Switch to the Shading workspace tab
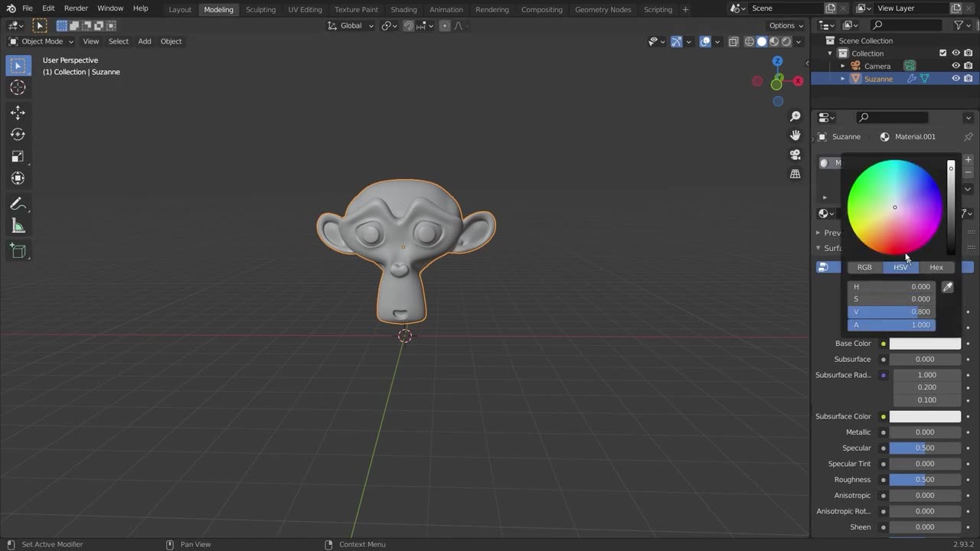Screen dimensions: 980x551 (403, 10)
